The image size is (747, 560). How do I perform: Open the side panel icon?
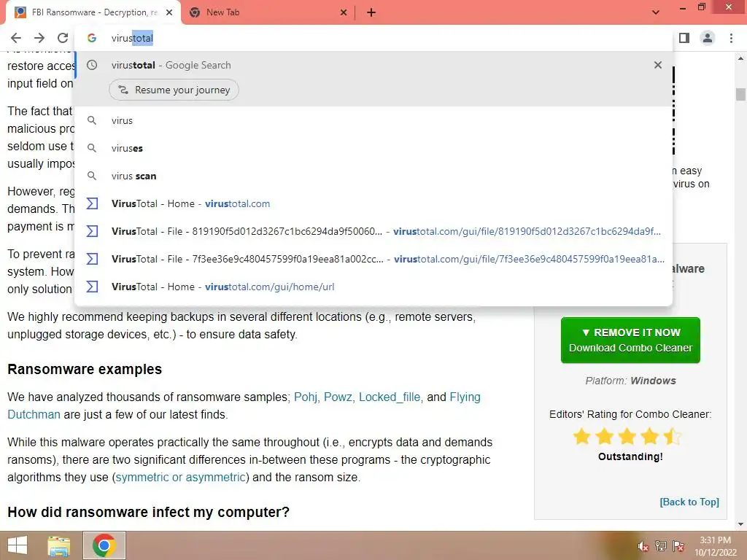[x=684, y=38]
